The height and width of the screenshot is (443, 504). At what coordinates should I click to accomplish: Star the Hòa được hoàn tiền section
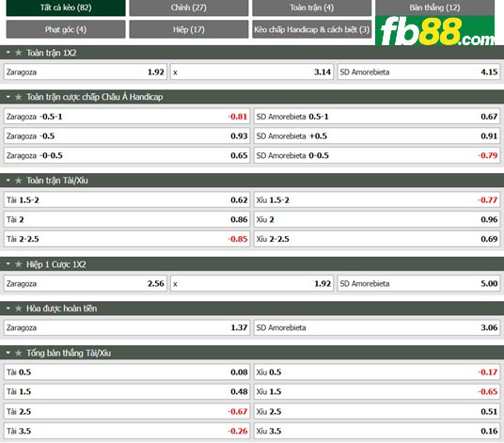pos(19,309)
